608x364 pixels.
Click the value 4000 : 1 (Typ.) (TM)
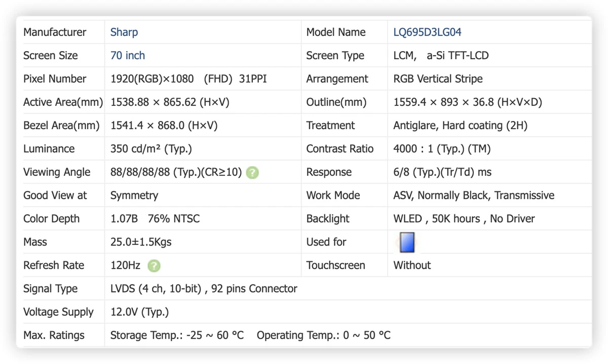442,148
